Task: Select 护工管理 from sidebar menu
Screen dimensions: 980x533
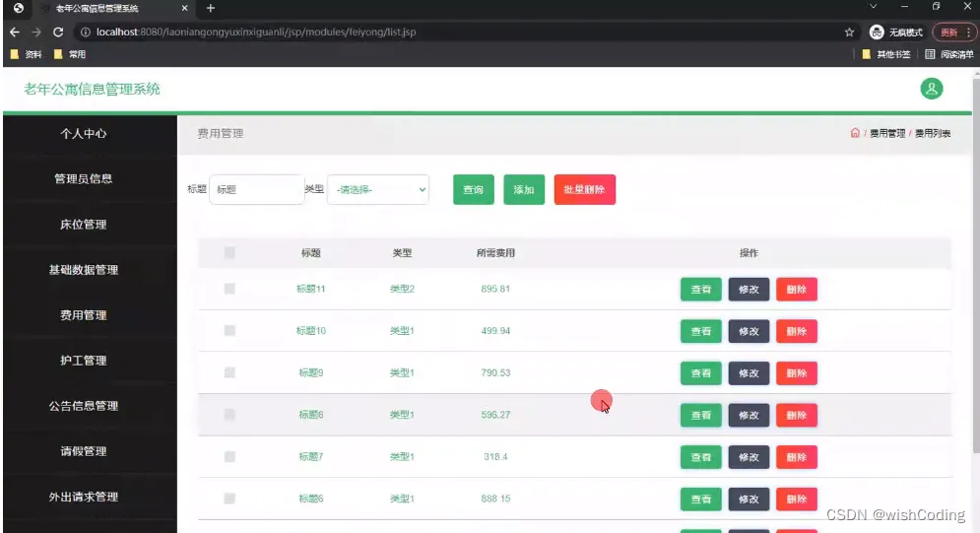Action: [x=84, y=361]
